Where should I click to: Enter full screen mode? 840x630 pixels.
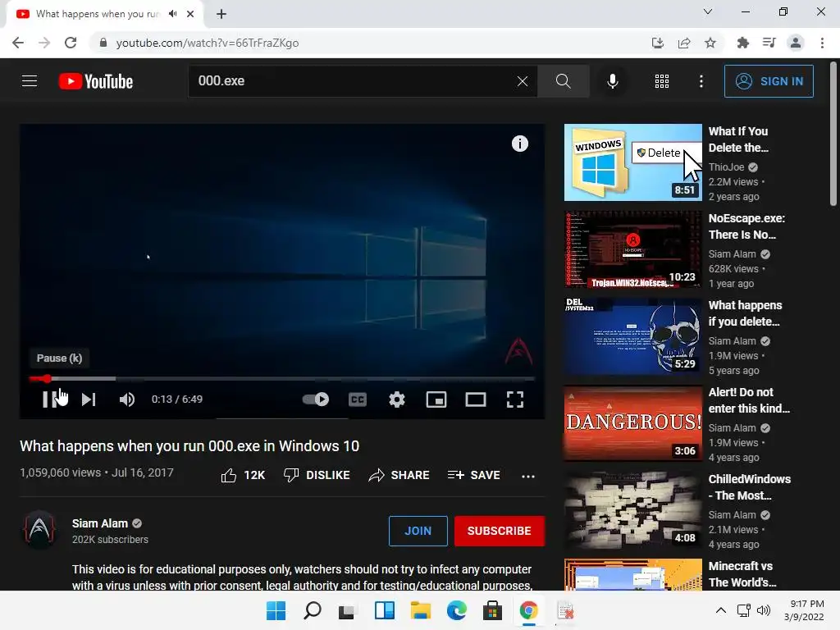(515, 399)
